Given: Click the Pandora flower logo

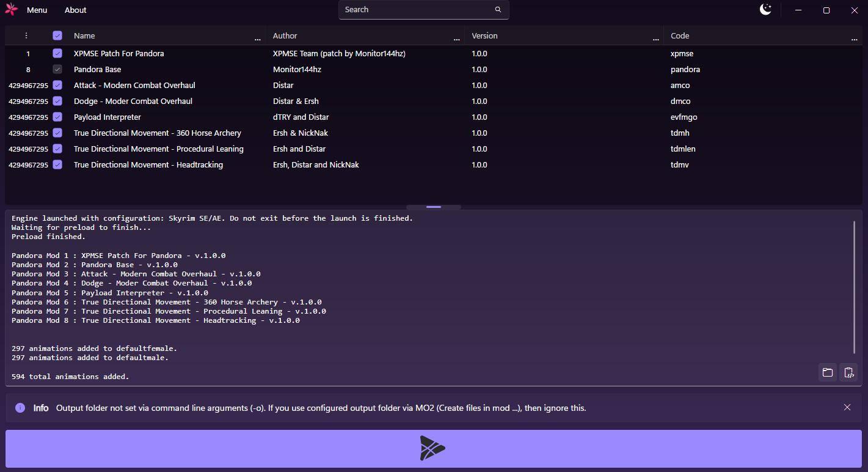Looking at the screenshot, I should click(11, 9).
